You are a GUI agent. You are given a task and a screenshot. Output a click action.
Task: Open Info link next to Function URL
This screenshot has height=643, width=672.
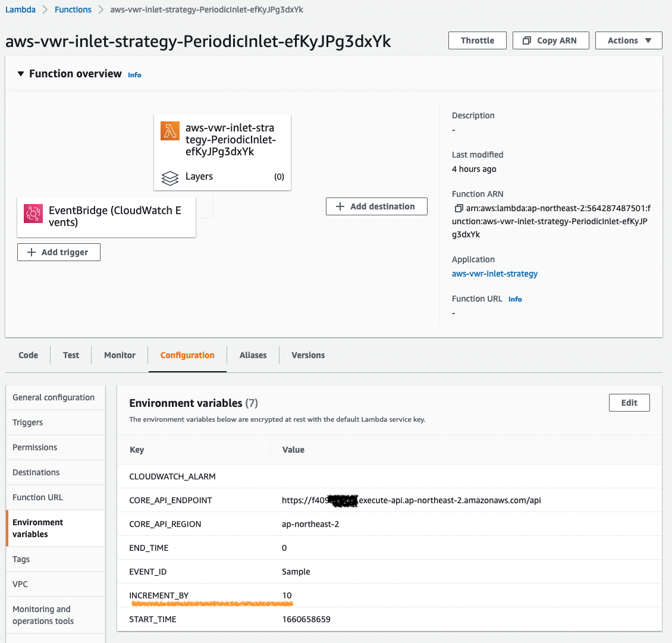pyautogui.click(x=515, y=299)
